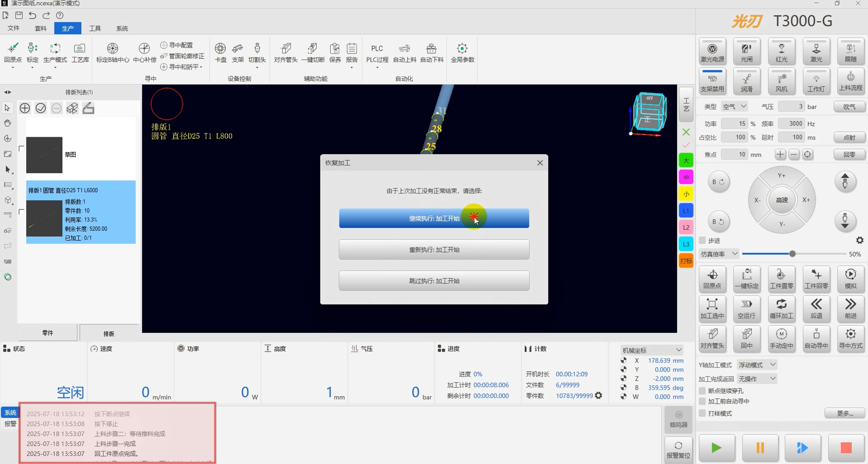Click the 点射 pulse fire button
Viewport: 868px width, 464px height.
point(849,137)
